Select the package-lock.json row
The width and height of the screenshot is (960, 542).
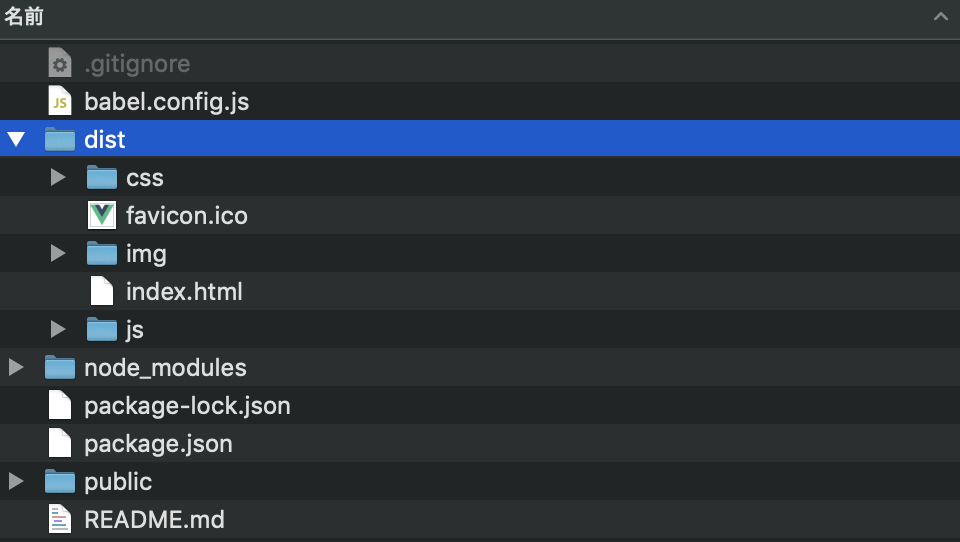pos(480,405)
